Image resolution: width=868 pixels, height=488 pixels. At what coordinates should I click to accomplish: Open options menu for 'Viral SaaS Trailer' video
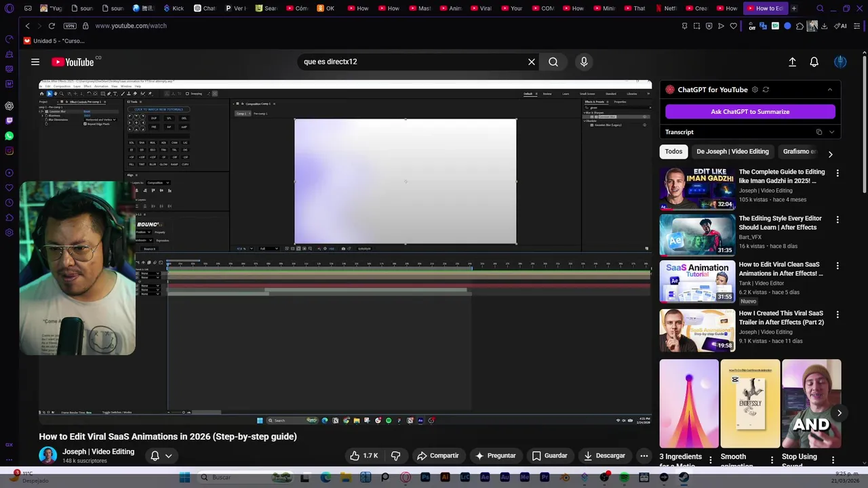point(837,314)
